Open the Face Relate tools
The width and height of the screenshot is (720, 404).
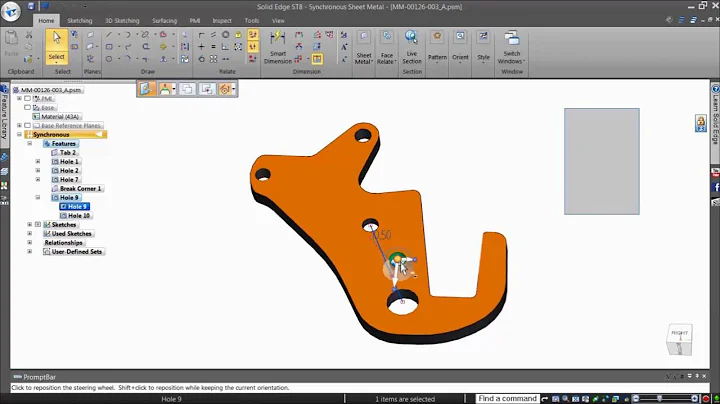point(387,47)
